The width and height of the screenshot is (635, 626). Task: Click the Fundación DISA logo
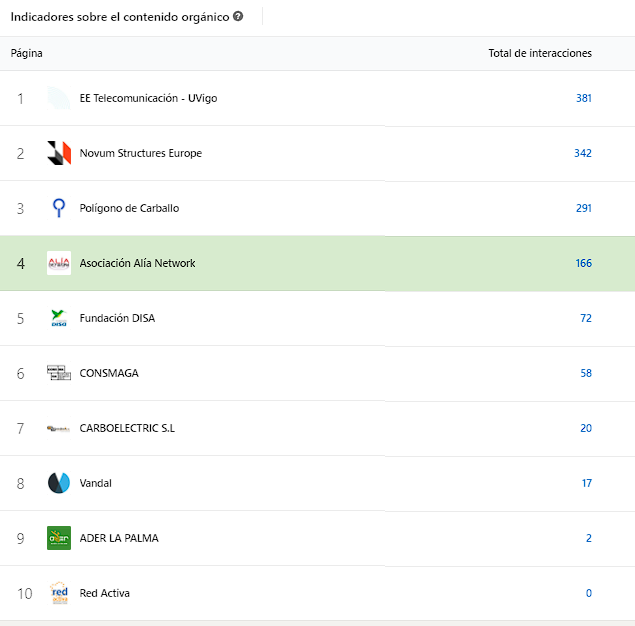[x=59, y=318]
